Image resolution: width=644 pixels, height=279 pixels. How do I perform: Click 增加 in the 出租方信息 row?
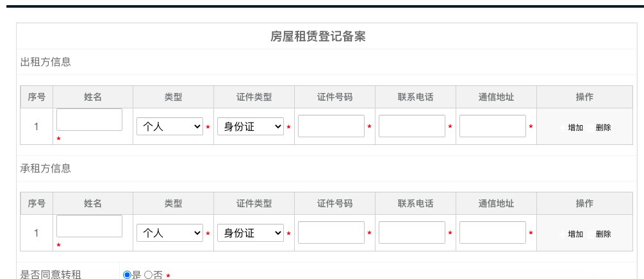coord(575,128)
